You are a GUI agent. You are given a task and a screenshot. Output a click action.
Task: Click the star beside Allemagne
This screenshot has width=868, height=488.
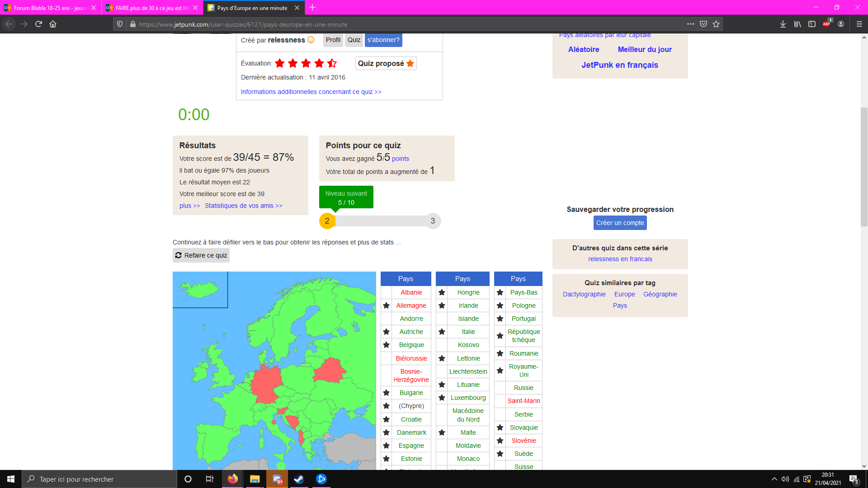[386, 305]
